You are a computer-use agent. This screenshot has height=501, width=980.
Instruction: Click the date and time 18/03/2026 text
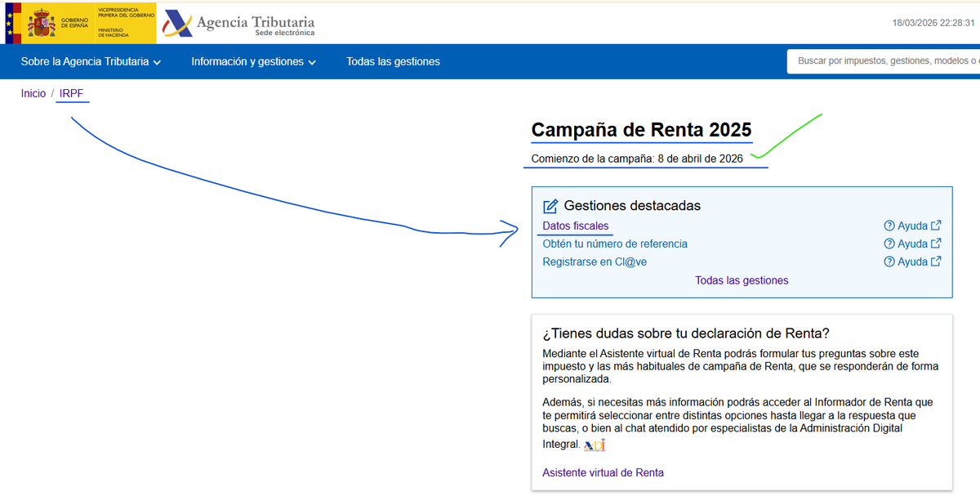pos(933,24)
